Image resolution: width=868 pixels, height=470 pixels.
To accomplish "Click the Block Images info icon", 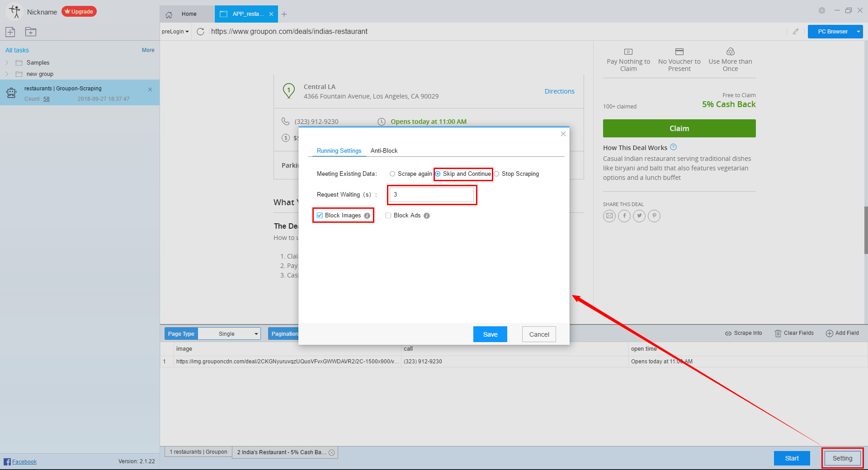I will coord(367,216).
